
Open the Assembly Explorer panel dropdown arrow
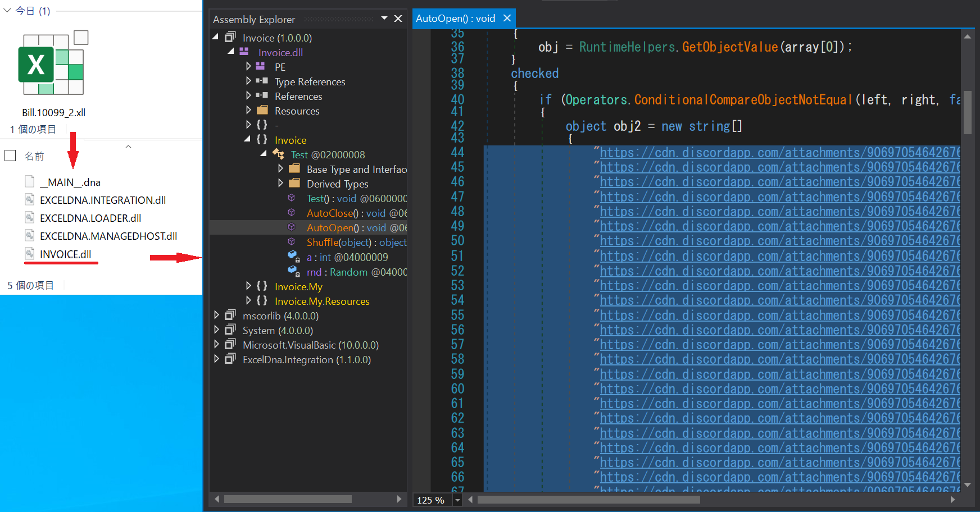(x=384, y=19)
